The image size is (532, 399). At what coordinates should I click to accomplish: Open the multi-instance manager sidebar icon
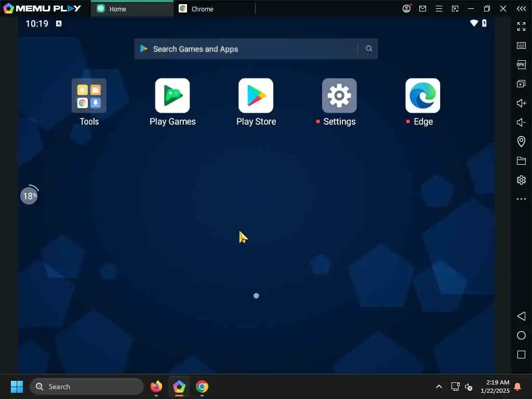pos(521,84)
